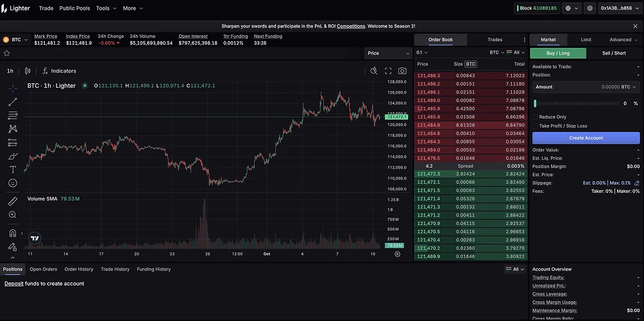Expand the More menu
The width and height of the screenshot is (644, 321).
[x=133, y=8]
